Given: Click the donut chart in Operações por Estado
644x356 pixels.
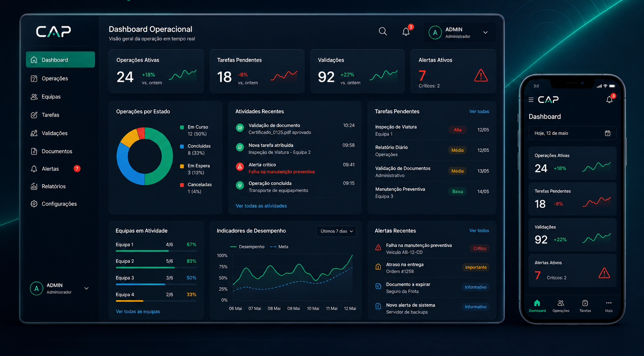Looking at the screenshot, I should tap(145, 156).
